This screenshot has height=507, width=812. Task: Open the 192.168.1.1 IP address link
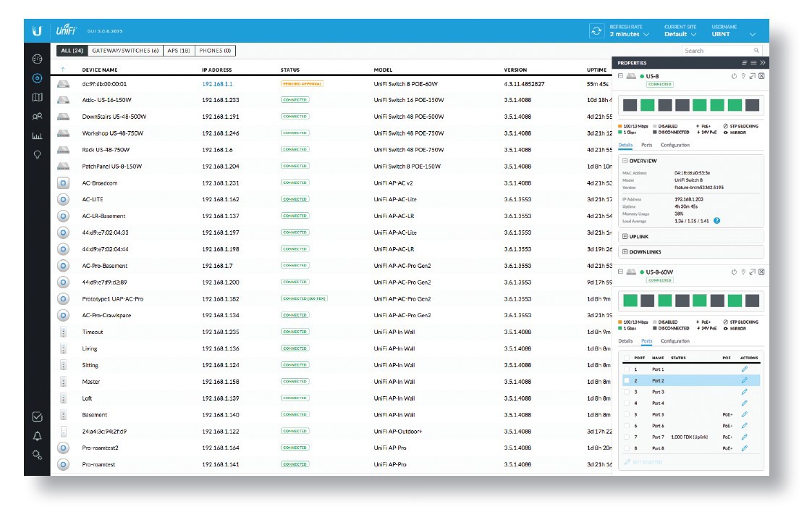(x=217, y=84)
